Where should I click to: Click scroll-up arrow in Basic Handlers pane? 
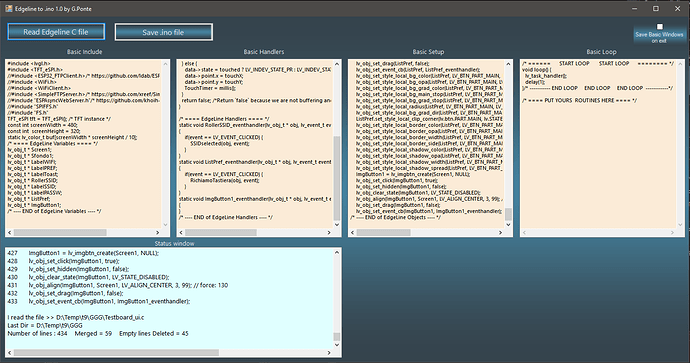point(337,64)
